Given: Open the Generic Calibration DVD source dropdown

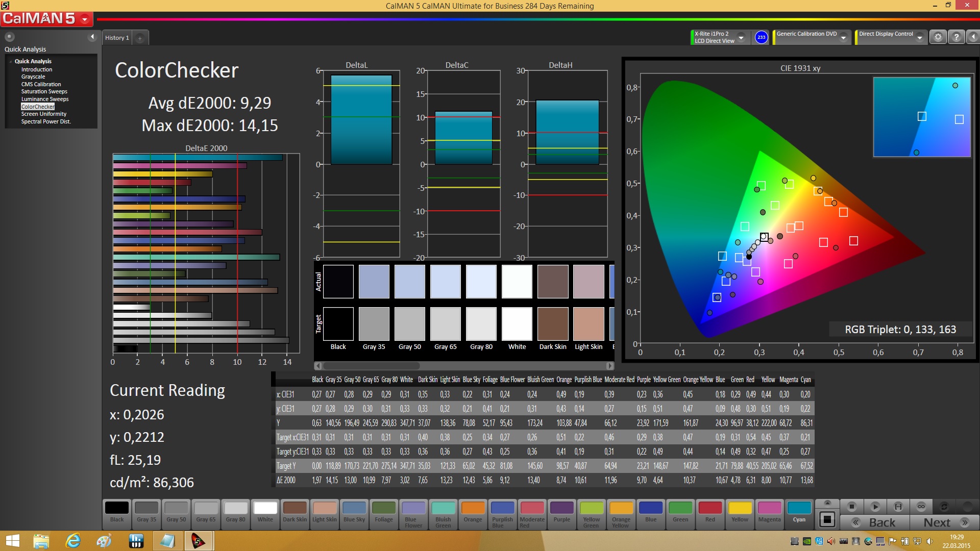Looking at the screenshot, I should click(844, 37).
